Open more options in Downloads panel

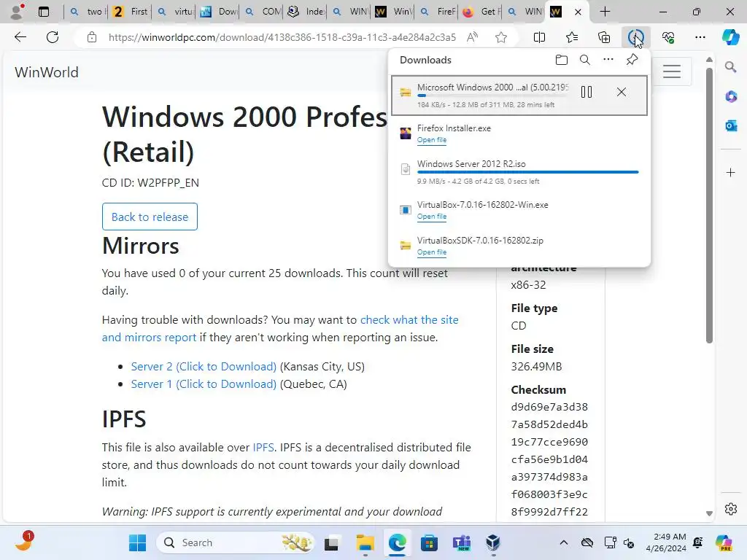coord(608,60)
